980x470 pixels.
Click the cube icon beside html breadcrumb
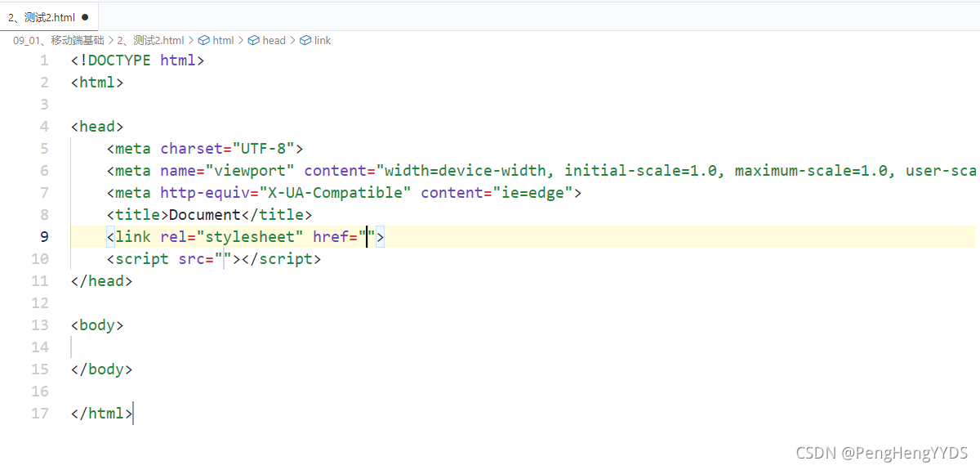pos(204,40)
